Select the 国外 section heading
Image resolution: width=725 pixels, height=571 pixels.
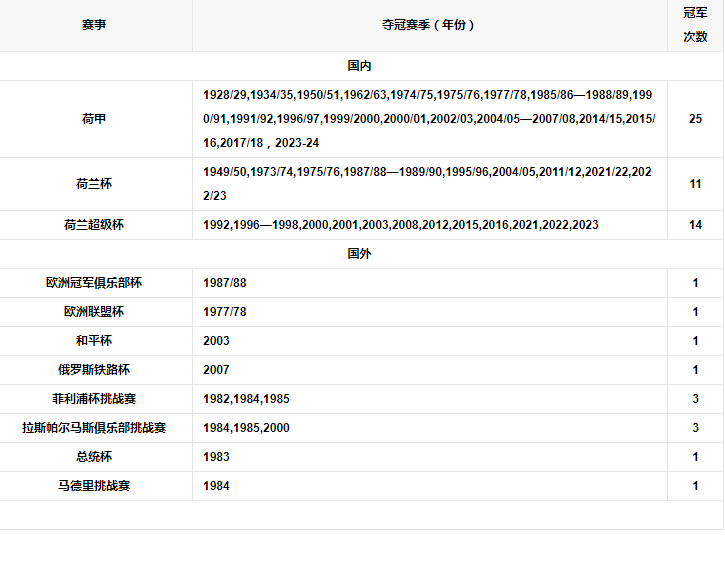tap(359, 253)
